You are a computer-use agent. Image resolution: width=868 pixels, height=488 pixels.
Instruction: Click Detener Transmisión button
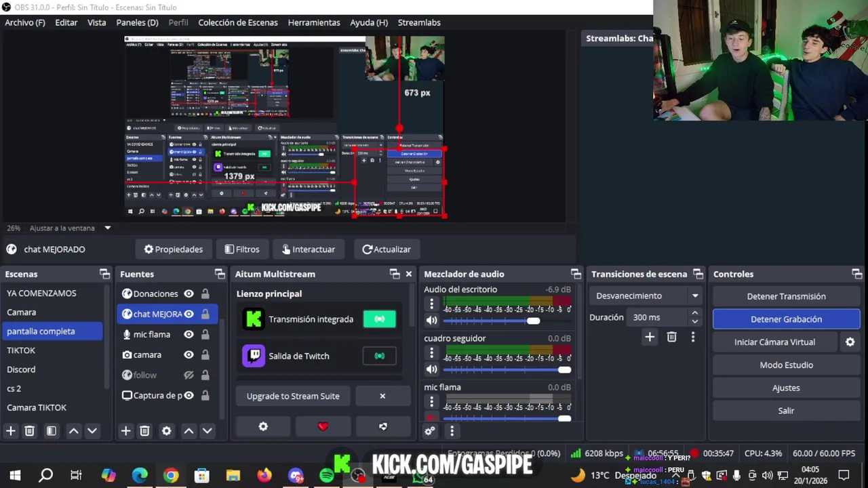click(786, 296)
